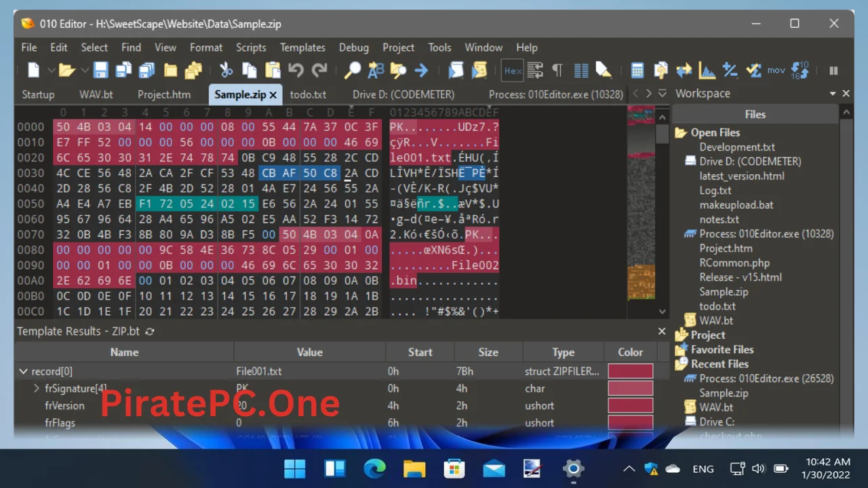Click the file properties question-mark icon

[660, 70]
